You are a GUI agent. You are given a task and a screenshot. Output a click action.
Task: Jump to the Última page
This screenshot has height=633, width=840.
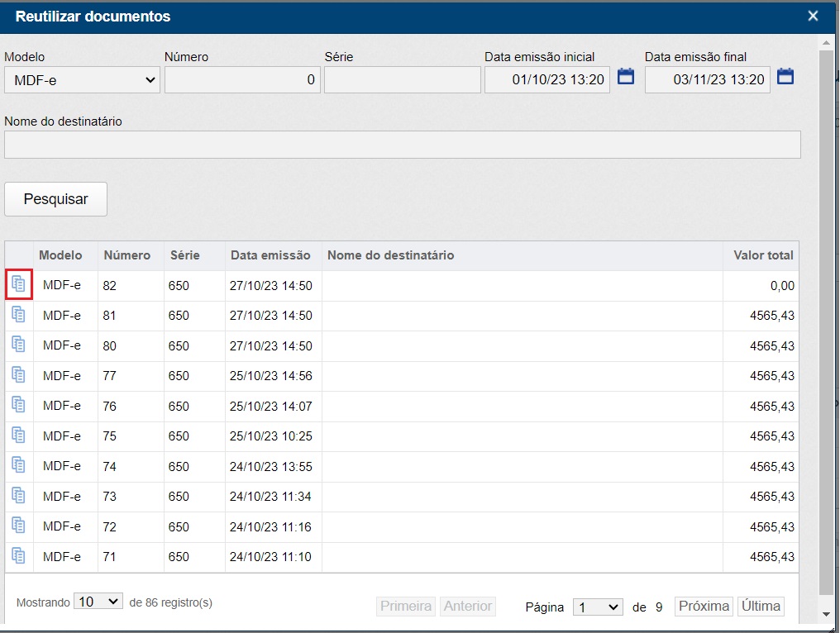tap(761, 606)
